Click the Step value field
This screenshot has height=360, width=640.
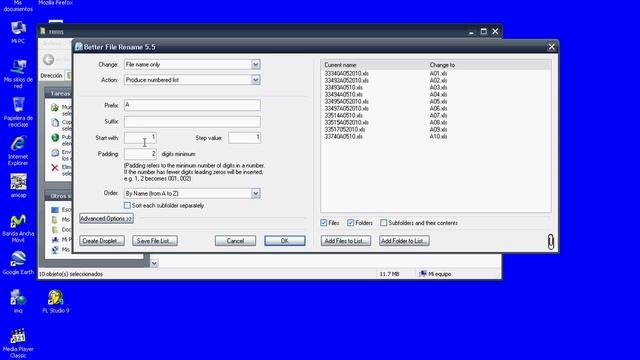[x=244, y=138]
